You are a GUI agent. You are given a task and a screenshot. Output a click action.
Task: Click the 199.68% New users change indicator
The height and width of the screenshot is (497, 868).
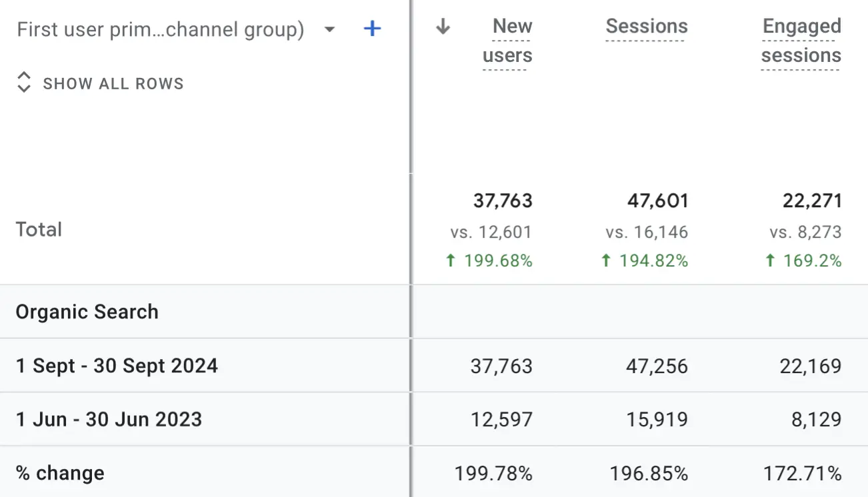489,260
